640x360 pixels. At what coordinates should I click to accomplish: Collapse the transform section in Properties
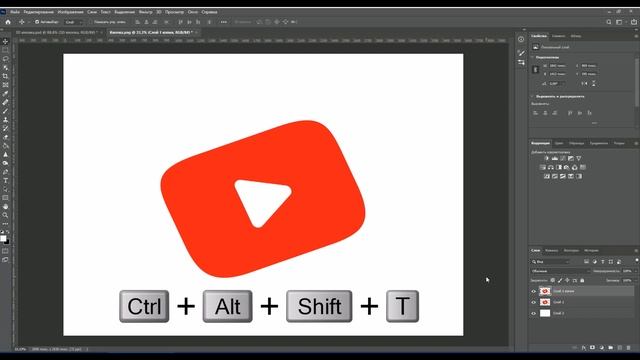point(533,57)
